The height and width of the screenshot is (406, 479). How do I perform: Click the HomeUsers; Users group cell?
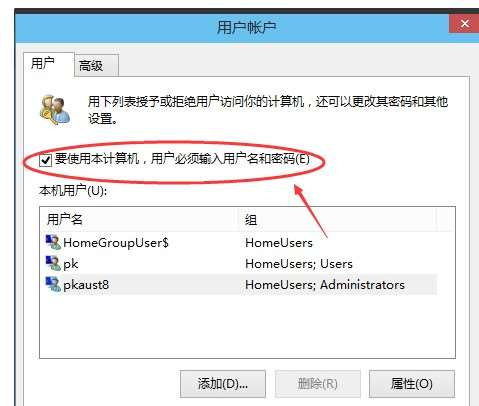pos(299,264)
